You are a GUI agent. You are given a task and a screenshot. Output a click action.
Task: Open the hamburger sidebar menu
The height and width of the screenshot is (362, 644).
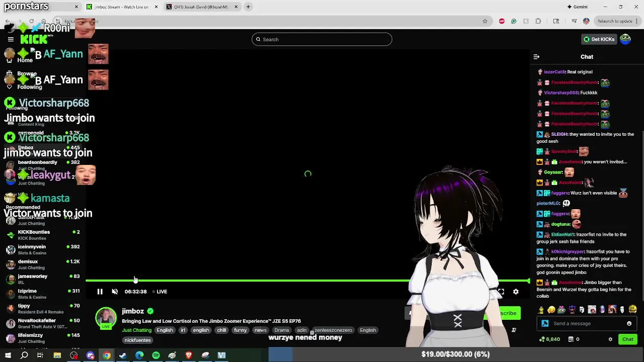click(x=11, y=39)
